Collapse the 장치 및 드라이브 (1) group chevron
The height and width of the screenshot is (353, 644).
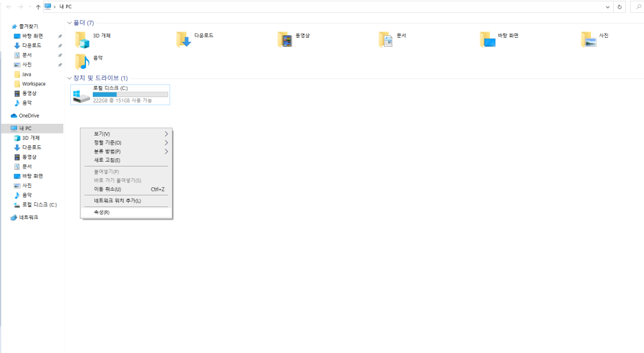click(69, 78)
